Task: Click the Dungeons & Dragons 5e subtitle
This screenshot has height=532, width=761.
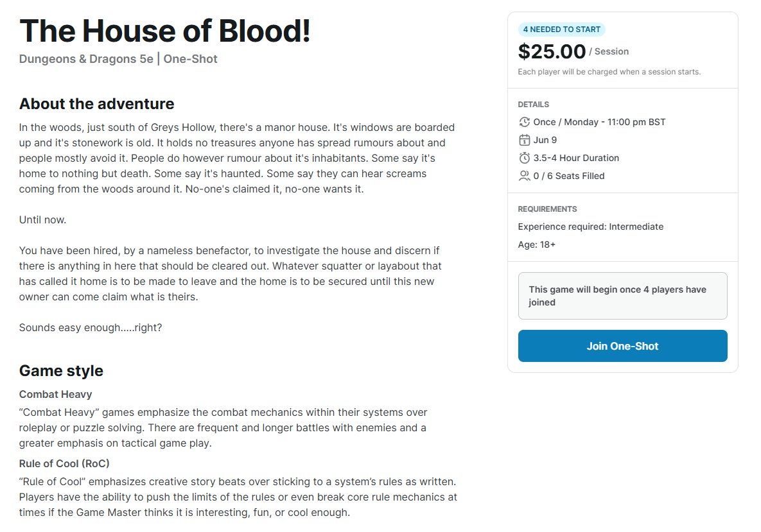Action: point(86,59)
